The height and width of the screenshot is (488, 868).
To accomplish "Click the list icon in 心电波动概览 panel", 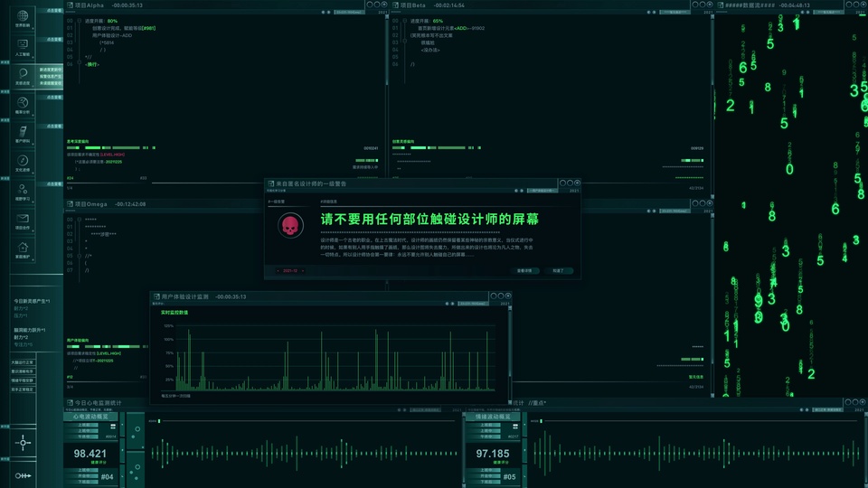I will tap(113, 427).
